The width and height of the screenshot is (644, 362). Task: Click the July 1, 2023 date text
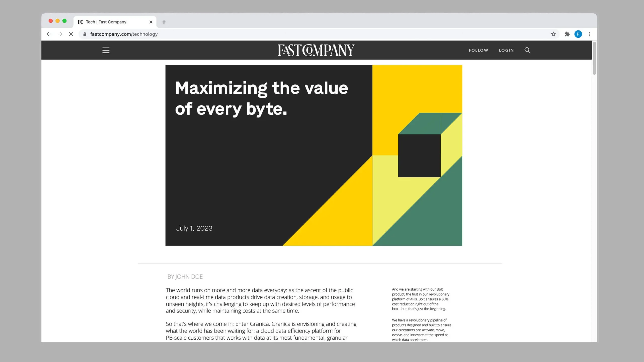[x=194, y=228]
